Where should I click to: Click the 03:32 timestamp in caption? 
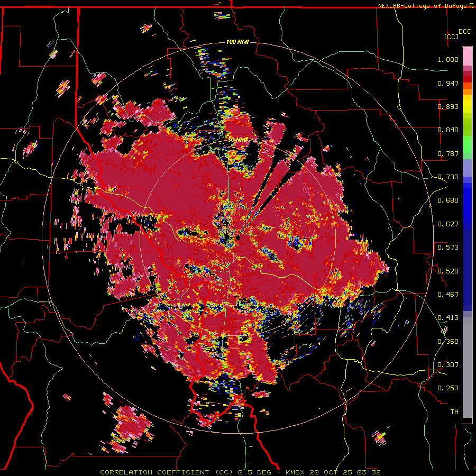[368, 472]
